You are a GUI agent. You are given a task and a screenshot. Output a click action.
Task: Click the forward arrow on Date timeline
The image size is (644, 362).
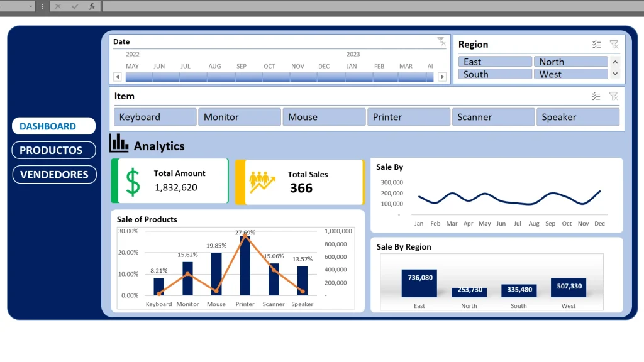pyautogui.click(x=442, y=76)
